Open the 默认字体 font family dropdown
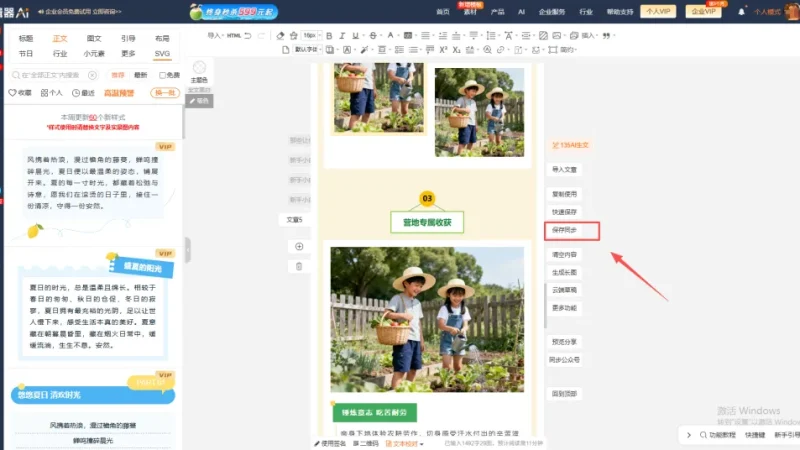The image size is (800, 450). [308, 49]
